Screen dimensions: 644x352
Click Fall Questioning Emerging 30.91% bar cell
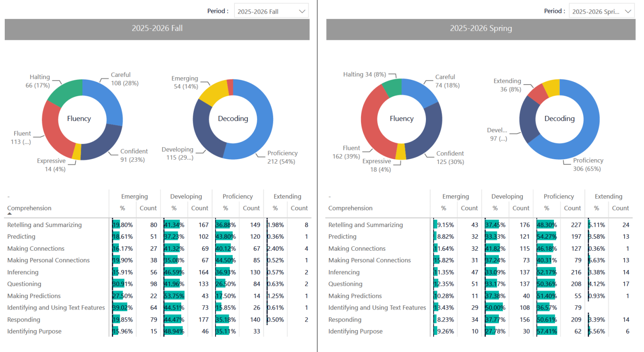coord(123,284)
